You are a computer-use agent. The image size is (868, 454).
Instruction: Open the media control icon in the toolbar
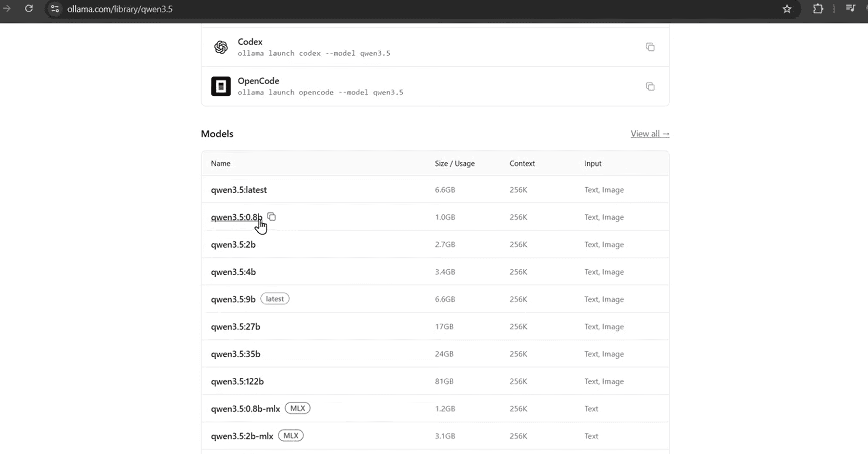click(x=850, y=8)
